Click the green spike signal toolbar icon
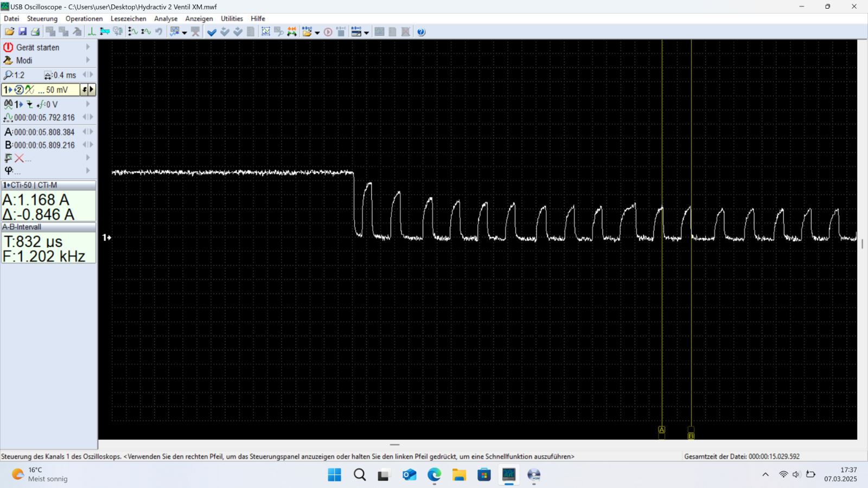 click(92, 31)
